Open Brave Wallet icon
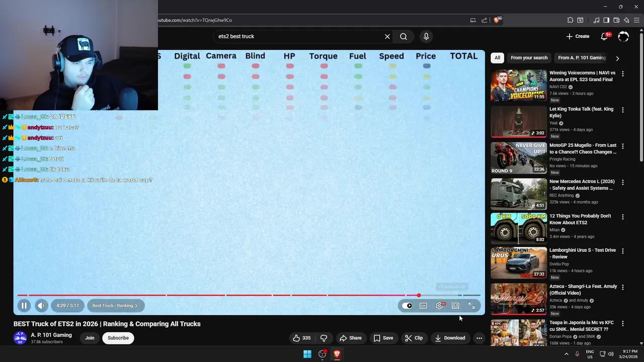This screenshot has height=362, width=644. tap(616, 20)
